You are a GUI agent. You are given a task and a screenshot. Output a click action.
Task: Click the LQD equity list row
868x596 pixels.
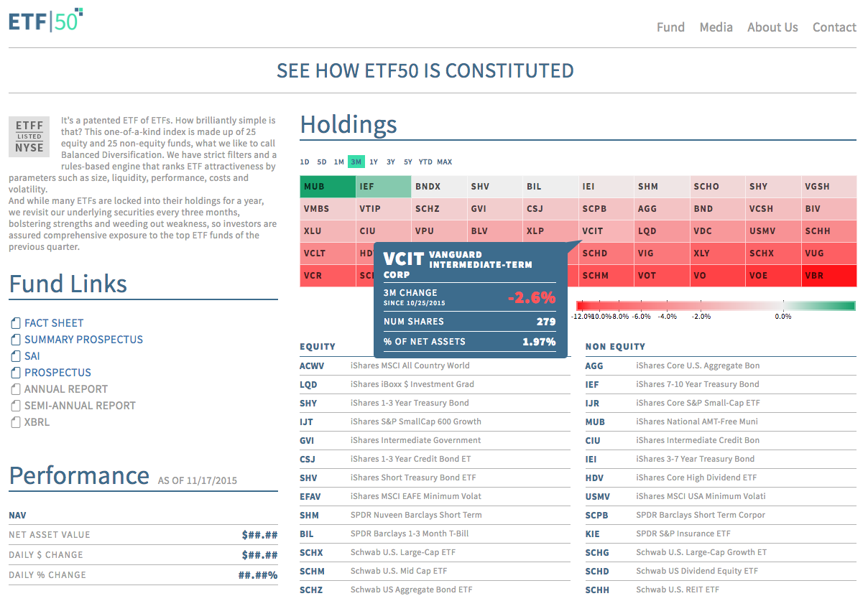point(435,384)
